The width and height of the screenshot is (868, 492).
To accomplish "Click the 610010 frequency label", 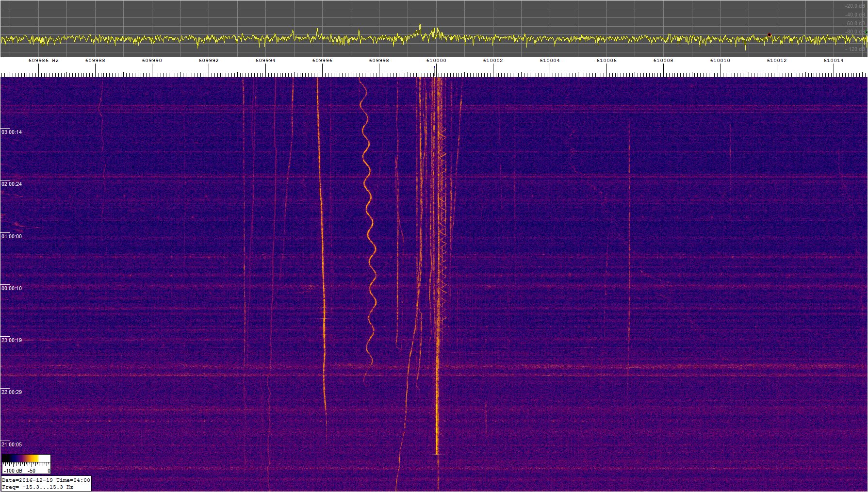I will (x=720, y=61).
